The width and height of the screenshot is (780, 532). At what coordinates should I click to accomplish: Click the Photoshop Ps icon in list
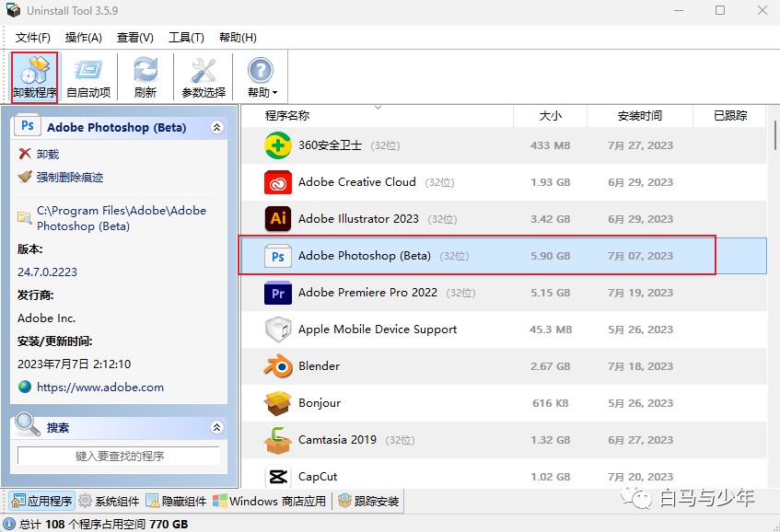pyautogui.click(x=277, y=256)
